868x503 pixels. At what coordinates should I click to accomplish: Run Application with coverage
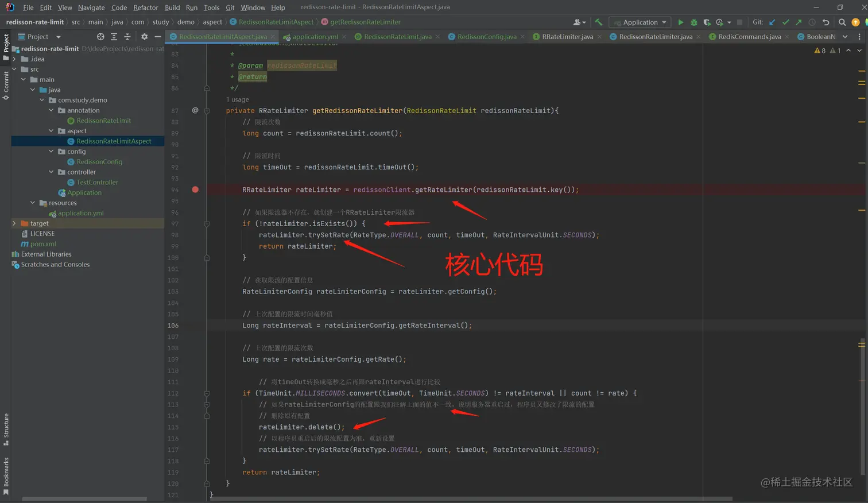point(707,22)
